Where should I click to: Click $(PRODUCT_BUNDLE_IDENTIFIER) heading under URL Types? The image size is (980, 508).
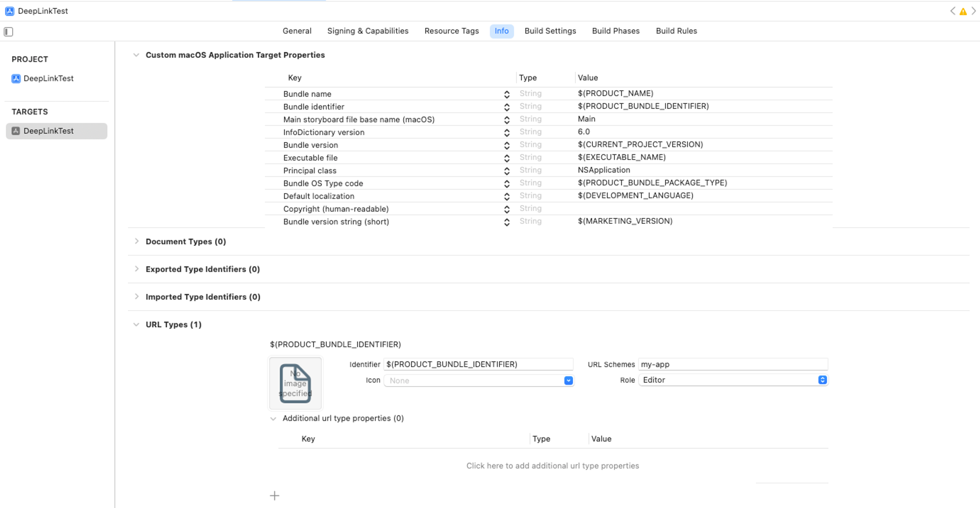(x=335, y=344)
